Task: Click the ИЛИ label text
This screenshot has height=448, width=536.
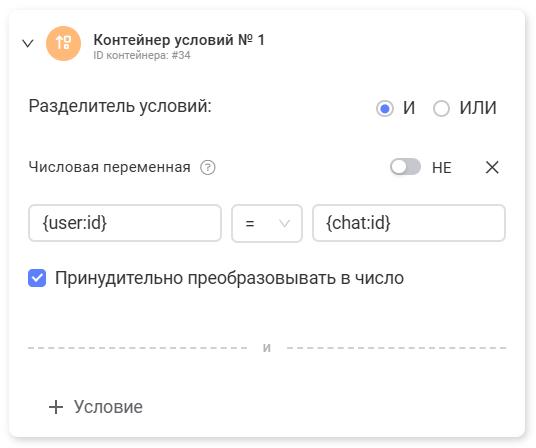Action: (x=478, y=108)
